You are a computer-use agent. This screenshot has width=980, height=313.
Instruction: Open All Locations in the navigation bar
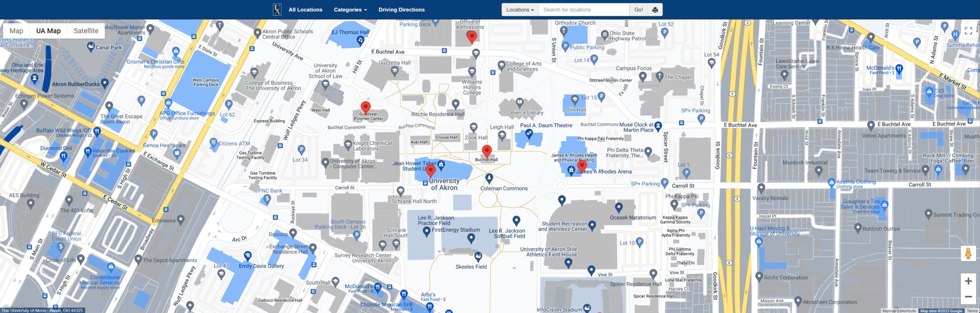305,10
